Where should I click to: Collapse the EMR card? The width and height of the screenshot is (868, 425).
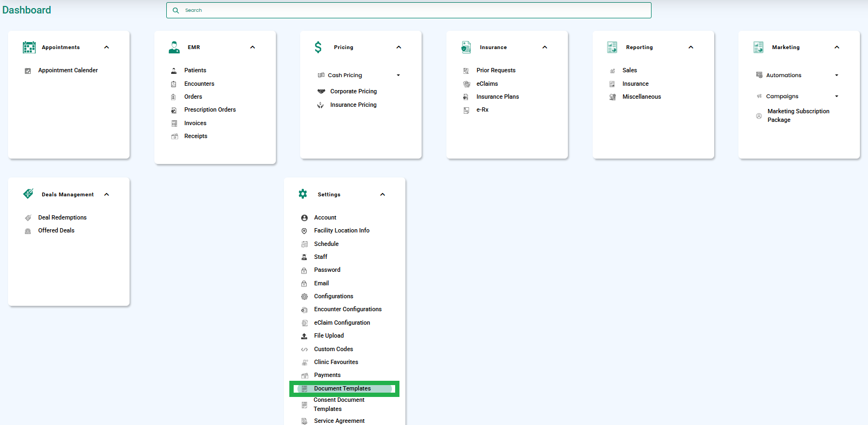click(x=253, y=47)
